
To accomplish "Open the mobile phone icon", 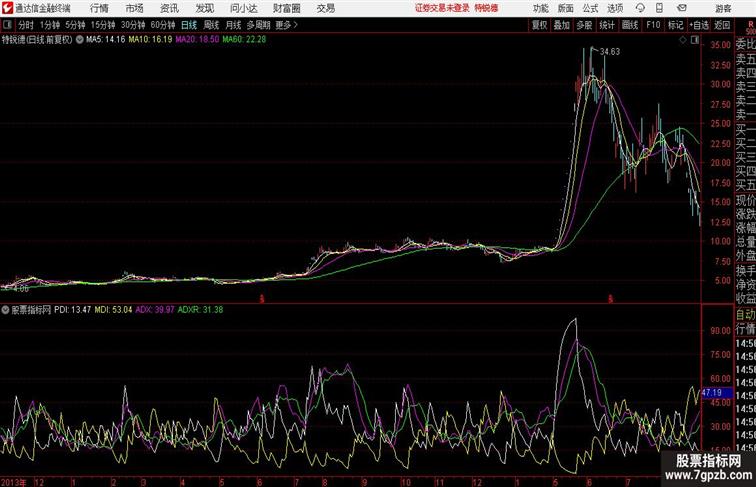I will [659, 8].
